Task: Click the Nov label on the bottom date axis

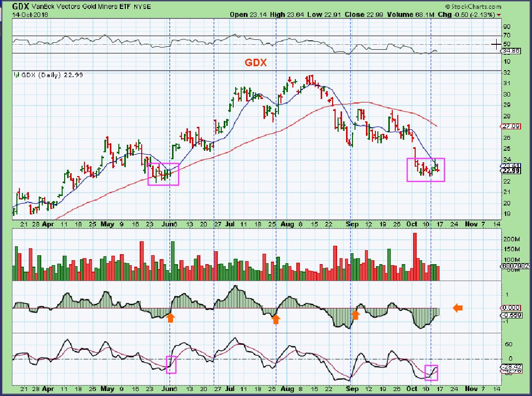Action: [x=471, y=389]
